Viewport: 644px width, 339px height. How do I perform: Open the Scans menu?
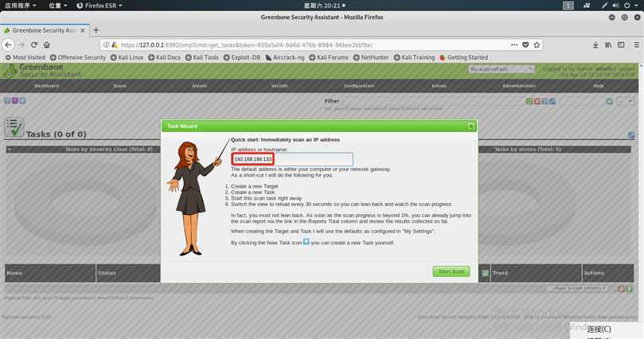pos(120,86)
